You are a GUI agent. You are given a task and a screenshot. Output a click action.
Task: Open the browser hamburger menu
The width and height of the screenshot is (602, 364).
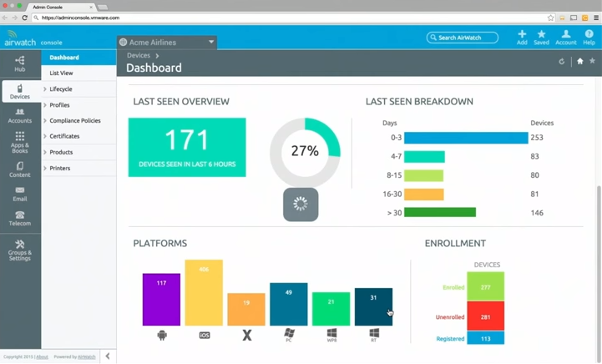pyautogui.click(x=596, y=18)
